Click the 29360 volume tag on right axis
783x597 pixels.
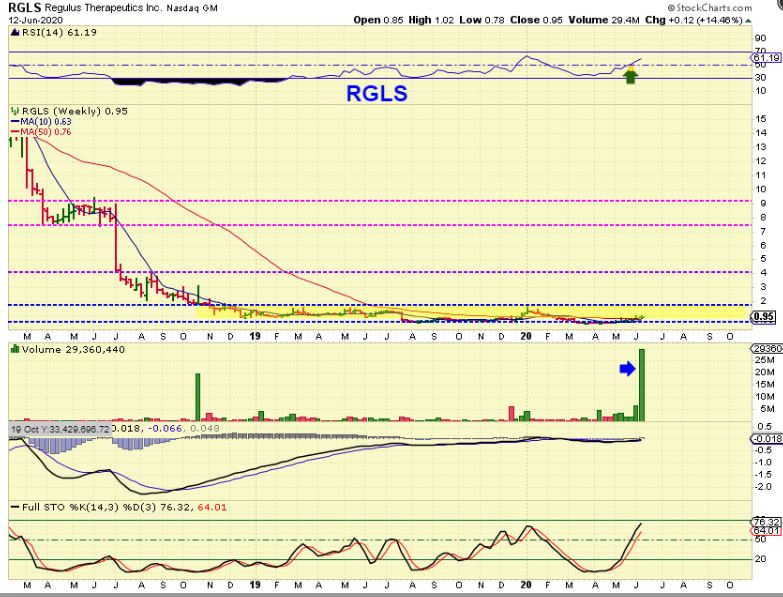(767, 349)
